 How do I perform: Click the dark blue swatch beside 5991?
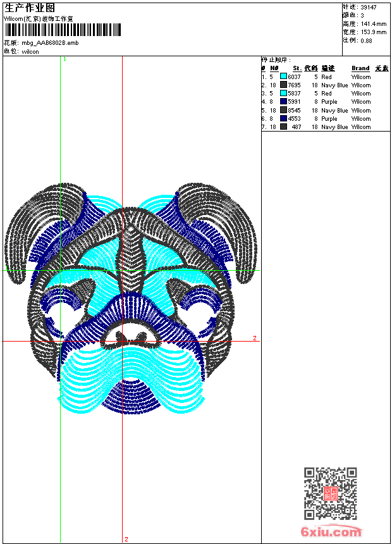[x=283, y=101]
